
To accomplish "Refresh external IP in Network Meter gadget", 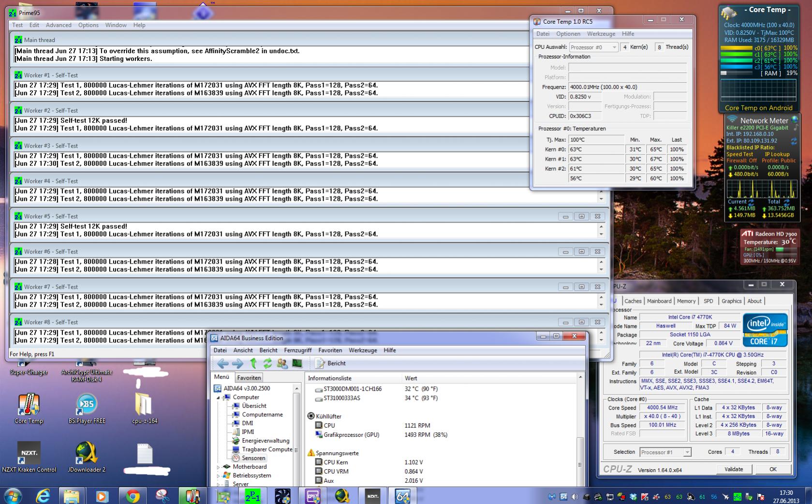I will 794,141.
